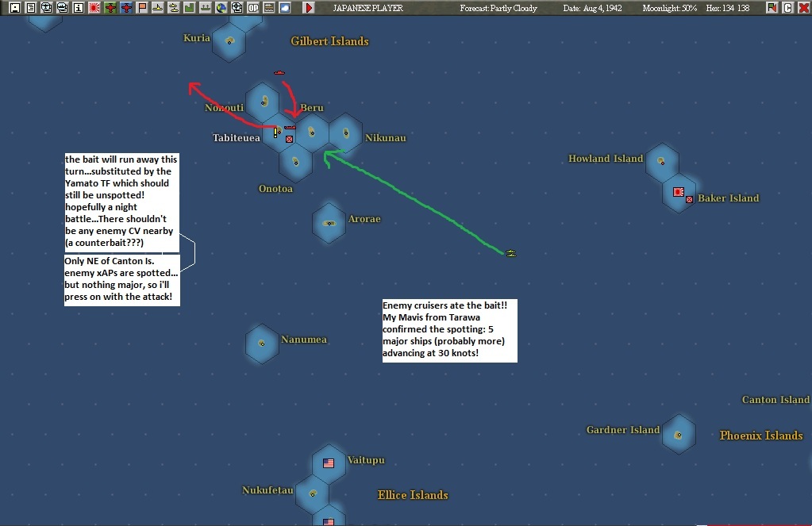Click the striped board toolbar icon
This screenshot has width=812, height=526.
click(269, 8)
